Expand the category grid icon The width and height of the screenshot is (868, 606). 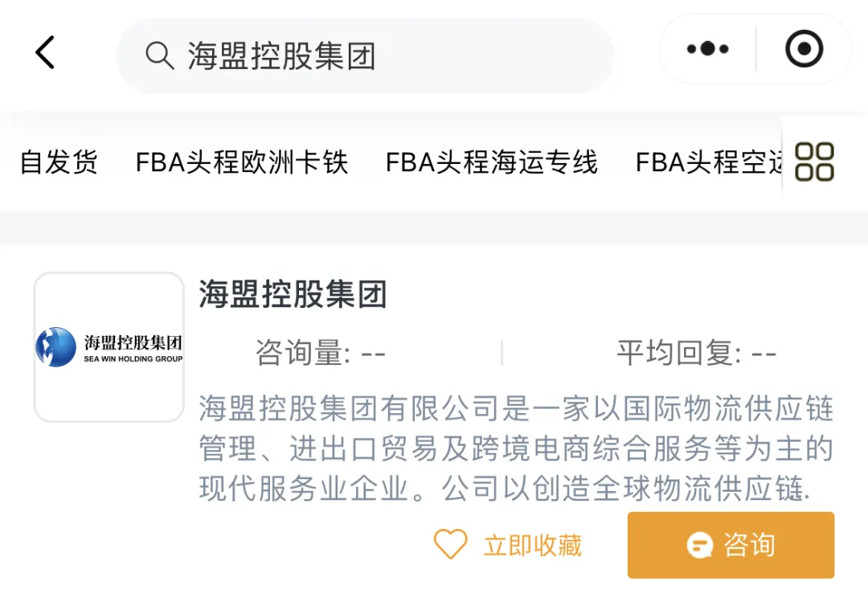[x=814, y=162]
